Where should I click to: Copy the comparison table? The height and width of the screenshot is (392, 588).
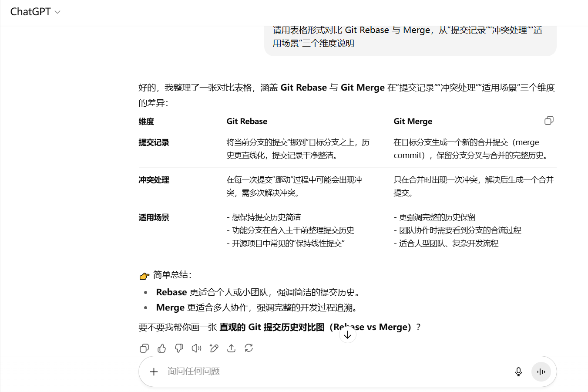[x=549, y=121]
